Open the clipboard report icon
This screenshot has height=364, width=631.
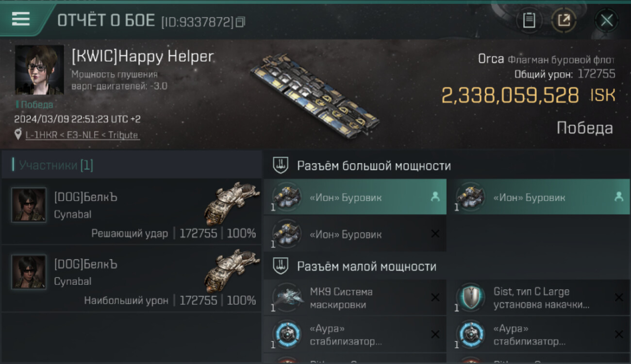(x=529, y=20)
